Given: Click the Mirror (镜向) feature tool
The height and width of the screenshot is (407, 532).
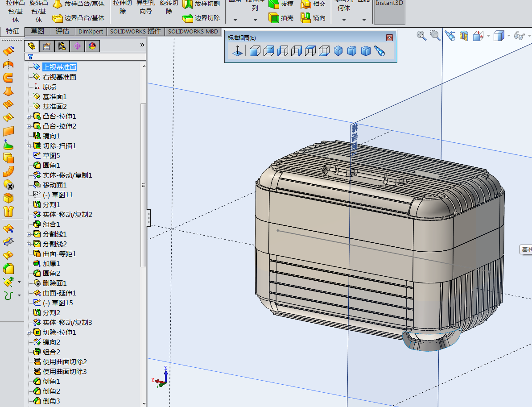Looking at the screenshot, I should click(x=313, y=18).
